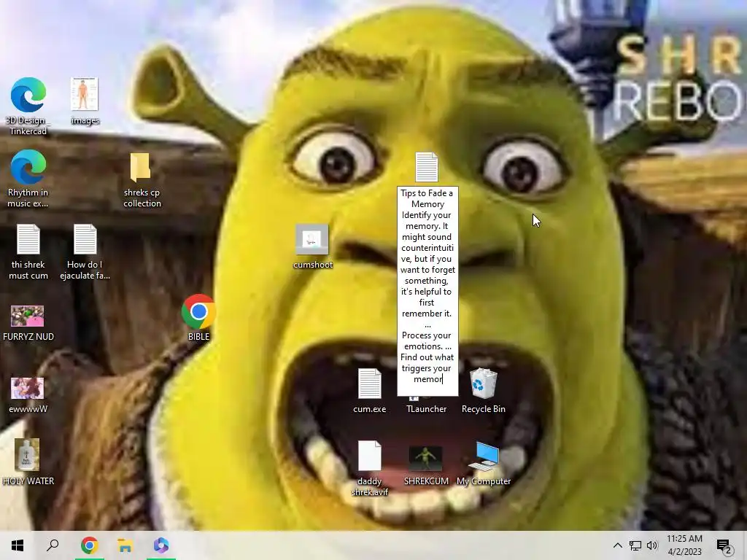Open the BIBLE Chrome shortcut
The height and width of the screenshot is (560, 747).
point(198,317)
